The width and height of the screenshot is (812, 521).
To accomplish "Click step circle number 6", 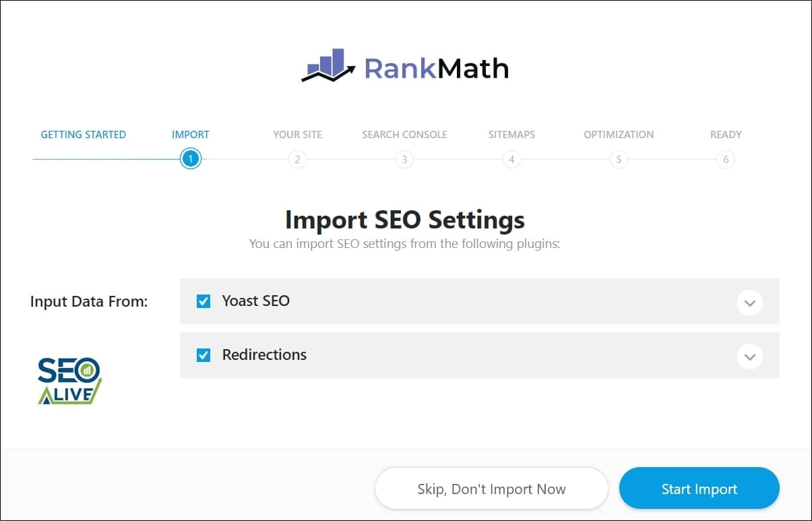I will (726, 160).
